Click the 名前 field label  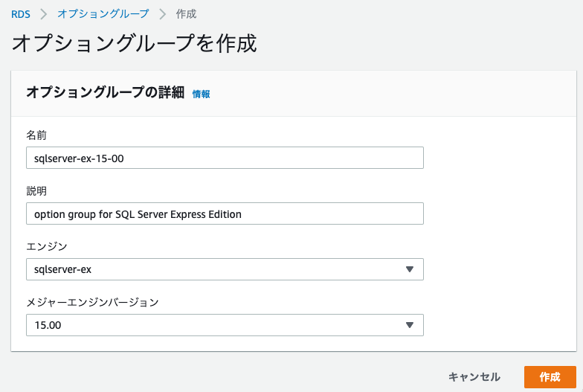tap(36, 135)
